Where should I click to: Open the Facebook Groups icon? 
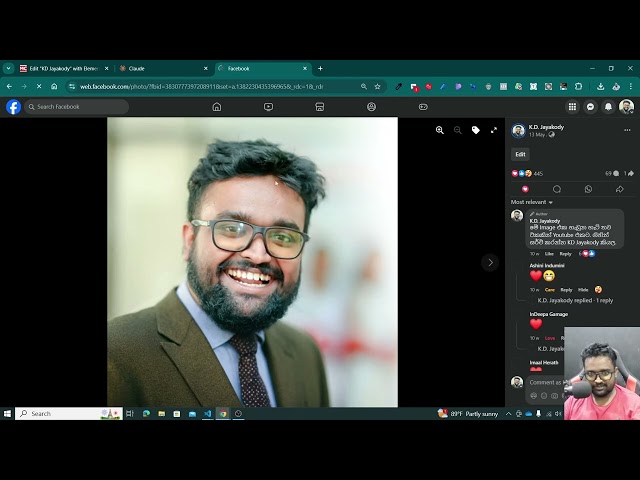tap(371, 107)
